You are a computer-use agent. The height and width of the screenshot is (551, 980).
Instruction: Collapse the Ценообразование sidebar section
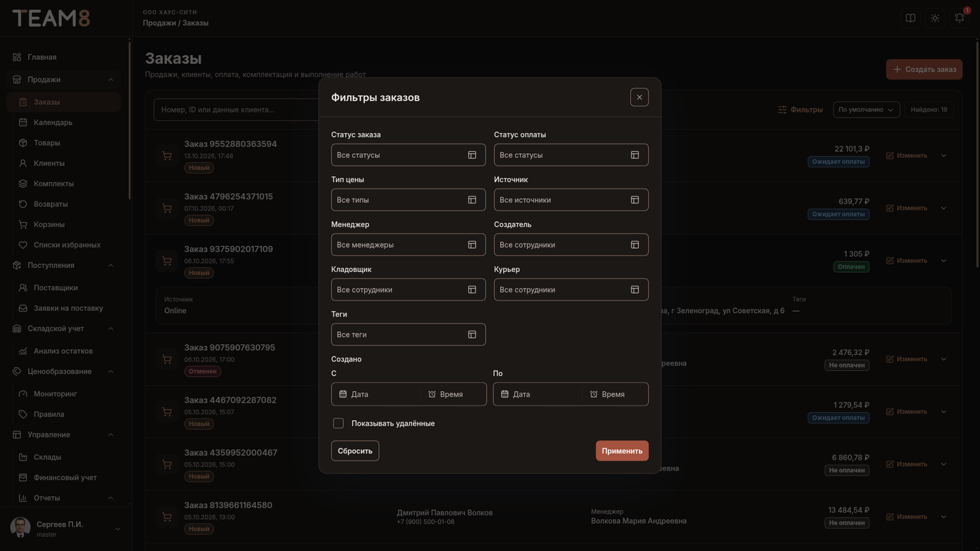coord(110,371)
